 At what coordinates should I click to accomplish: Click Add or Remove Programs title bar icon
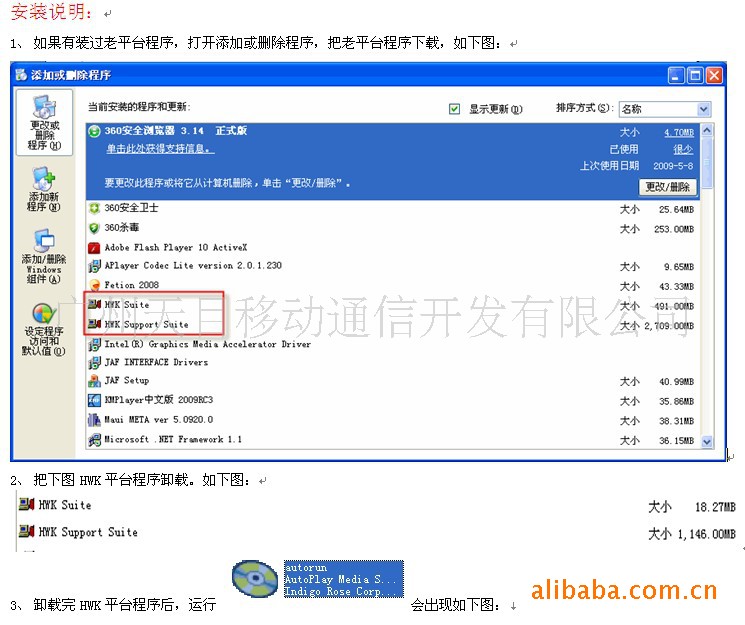[x=21, y=75]
